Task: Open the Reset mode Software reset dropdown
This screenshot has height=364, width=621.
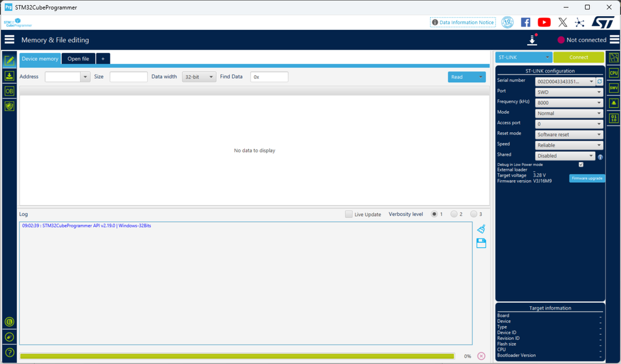Action: tap(569, 135)
